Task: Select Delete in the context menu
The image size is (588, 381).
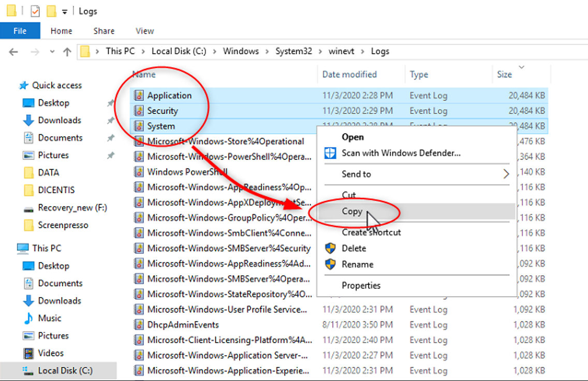Action: click(354, 248)
